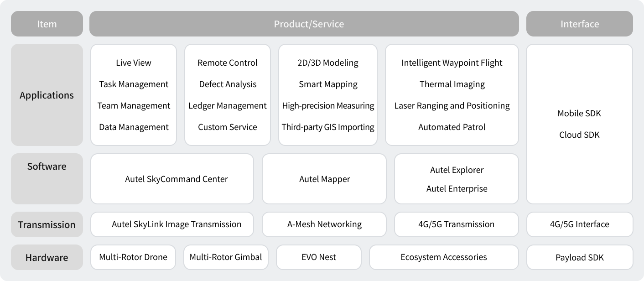Click the 4G/5G Interface box

pyautogui.click(x=579, y=224)
